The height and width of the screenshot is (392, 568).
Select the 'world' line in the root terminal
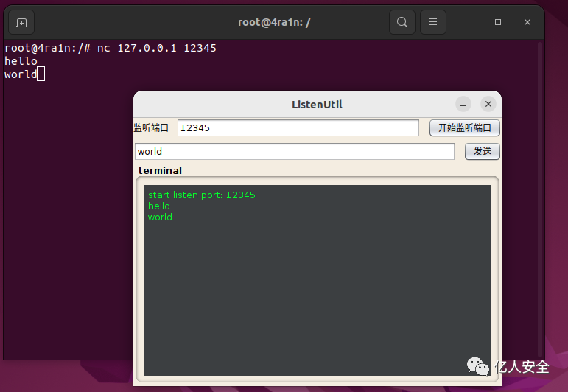click(x=21, y=74)
